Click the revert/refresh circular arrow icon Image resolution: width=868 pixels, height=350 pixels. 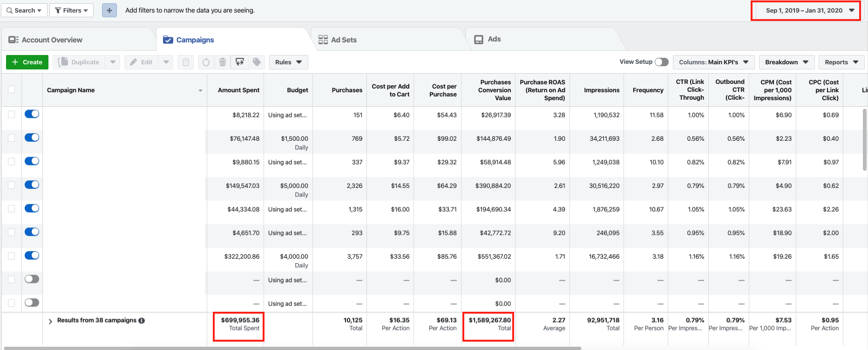tap(206, 62)
